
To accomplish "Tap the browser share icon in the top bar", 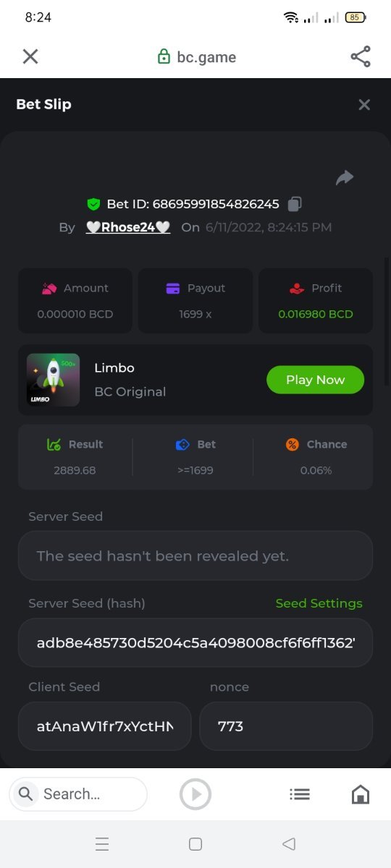I will tap(361, 56).
